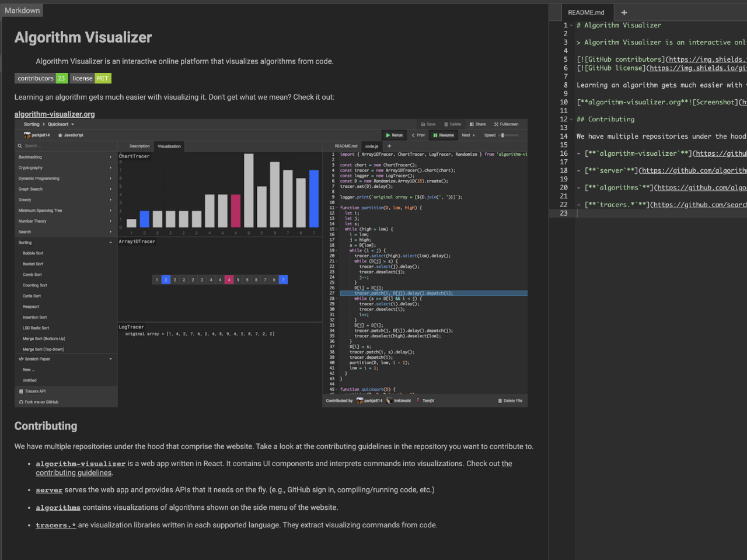Click line number 7 in the gutter
This screenshot has height=560, width=747.
(x=566, y=76)
